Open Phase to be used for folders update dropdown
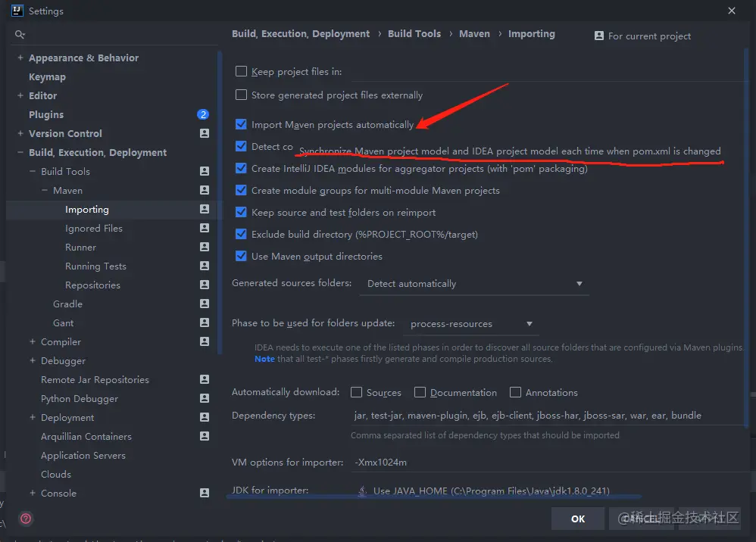Screen dimensions: 756x542 [x=471, y=324]
